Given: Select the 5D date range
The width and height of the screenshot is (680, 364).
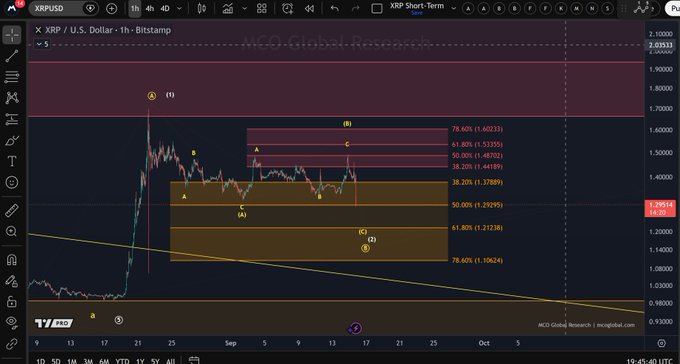Looking at the screenshot, I should click(x=56, y=361).
